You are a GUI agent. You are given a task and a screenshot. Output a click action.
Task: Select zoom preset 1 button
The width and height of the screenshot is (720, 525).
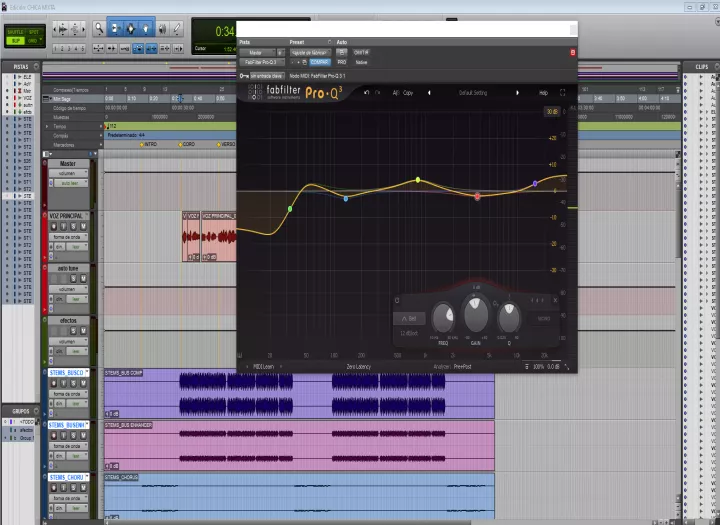[x=56, y=48]
